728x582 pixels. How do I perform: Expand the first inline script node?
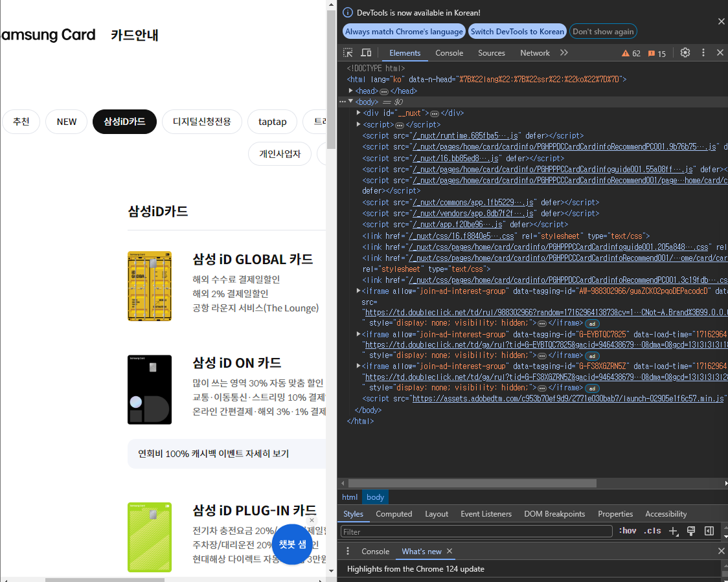(358, 124)
